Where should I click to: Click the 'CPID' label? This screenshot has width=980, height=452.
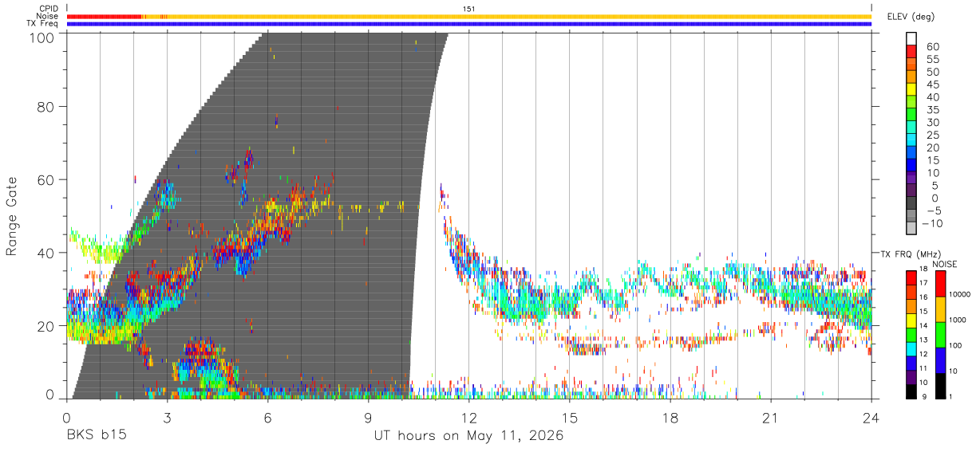click(x=48, y=8)
